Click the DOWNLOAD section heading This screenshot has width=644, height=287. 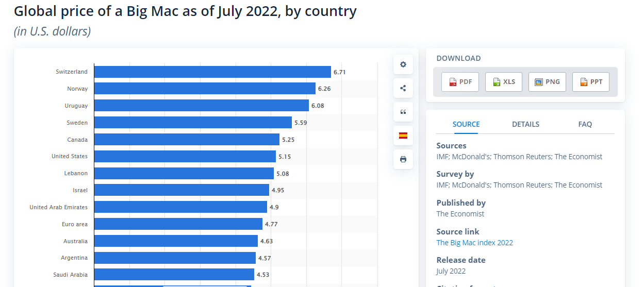[458, 58]
